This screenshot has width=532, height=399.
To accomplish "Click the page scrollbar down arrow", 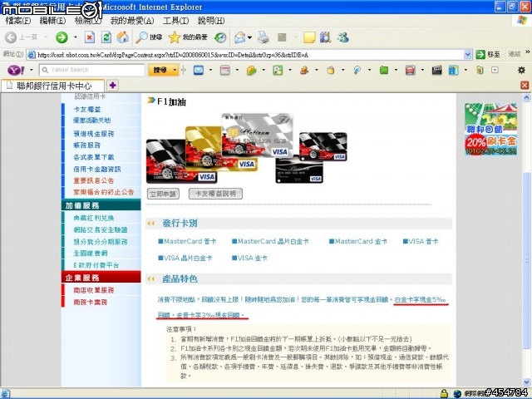I will coord(526,382).
